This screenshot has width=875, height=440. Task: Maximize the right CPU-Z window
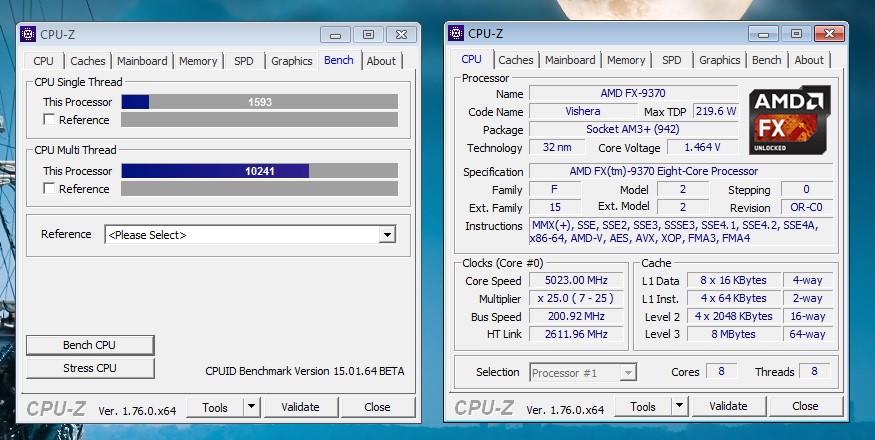pos(796,34)
